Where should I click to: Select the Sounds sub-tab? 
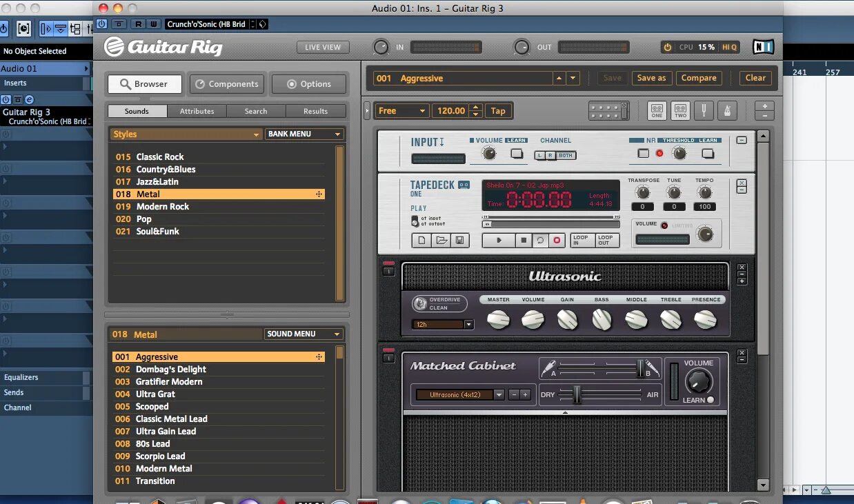click(x=137, y=111)
